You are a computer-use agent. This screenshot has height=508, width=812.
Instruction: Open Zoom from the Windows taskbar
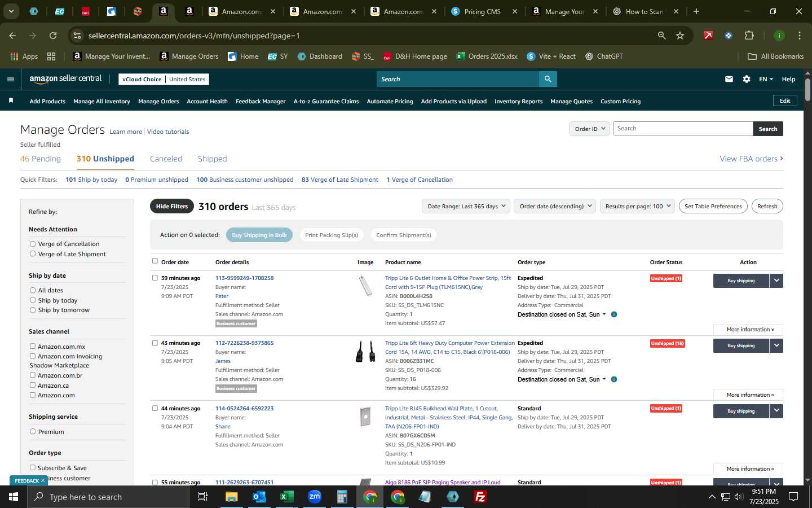click(x=314, y=497)
